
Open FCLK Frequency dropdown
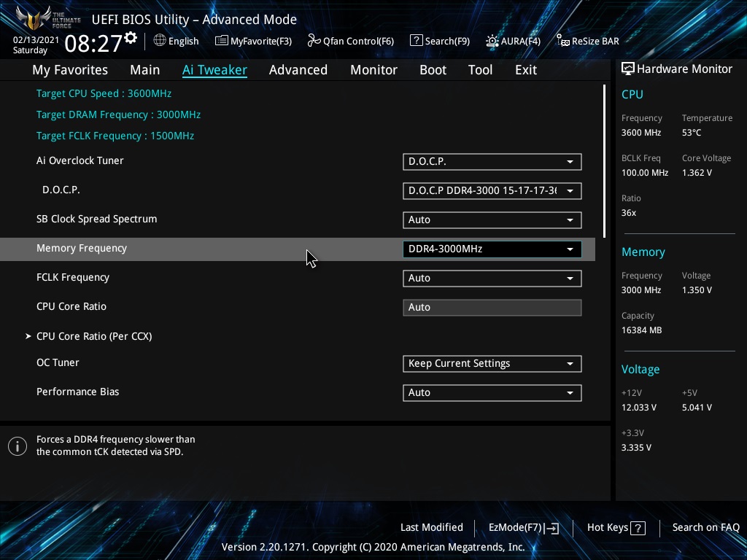pyautogui.click(x=492, y=279)
